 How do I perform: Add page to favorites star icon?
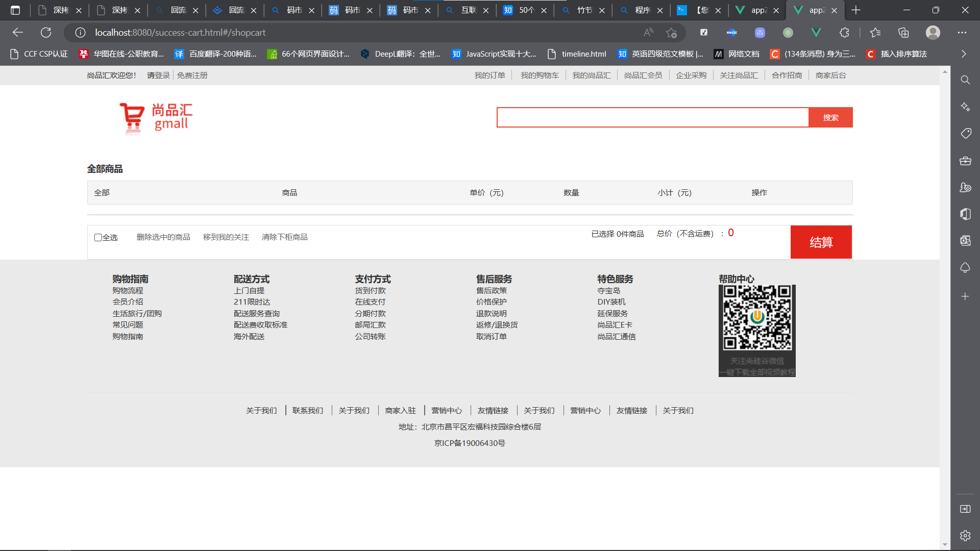[671, 33]
